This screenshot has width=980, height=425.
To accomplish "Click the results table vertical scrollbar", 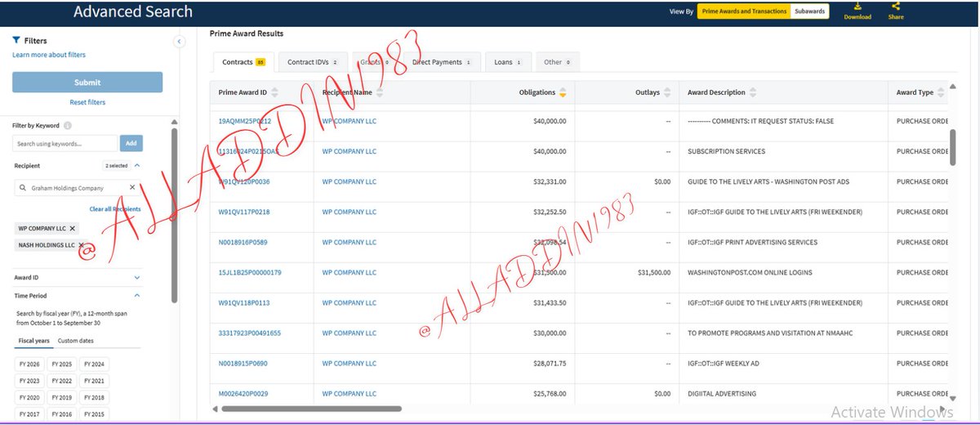I will [x=952, y=146].
